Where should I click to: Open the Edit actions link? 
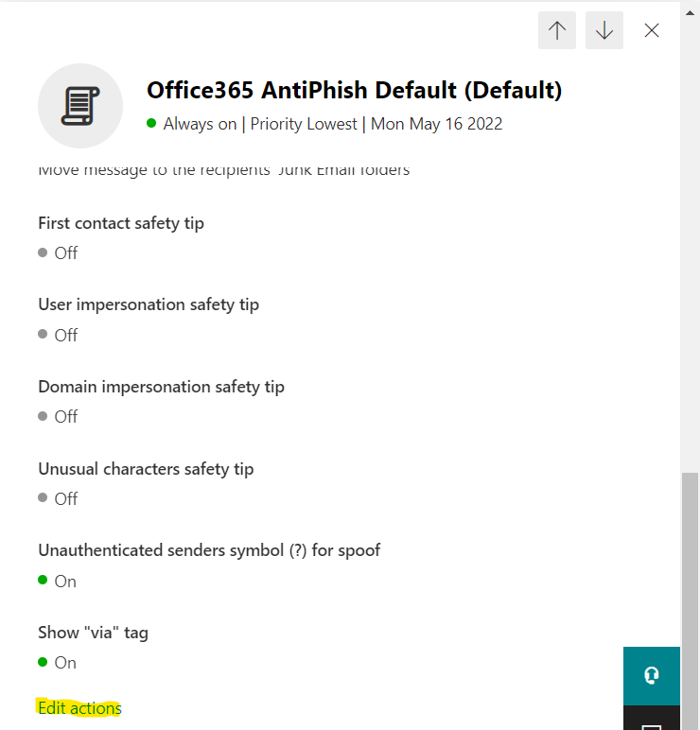(79, 708)
